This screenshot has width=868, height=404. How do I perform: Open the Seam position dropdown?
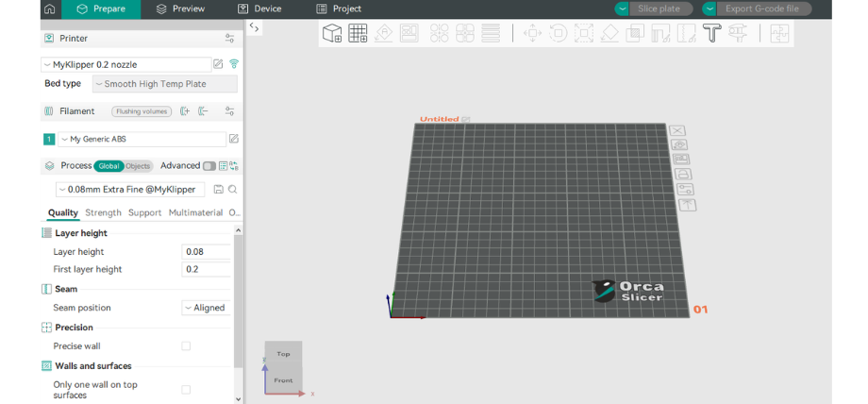(x=206, y=308)
